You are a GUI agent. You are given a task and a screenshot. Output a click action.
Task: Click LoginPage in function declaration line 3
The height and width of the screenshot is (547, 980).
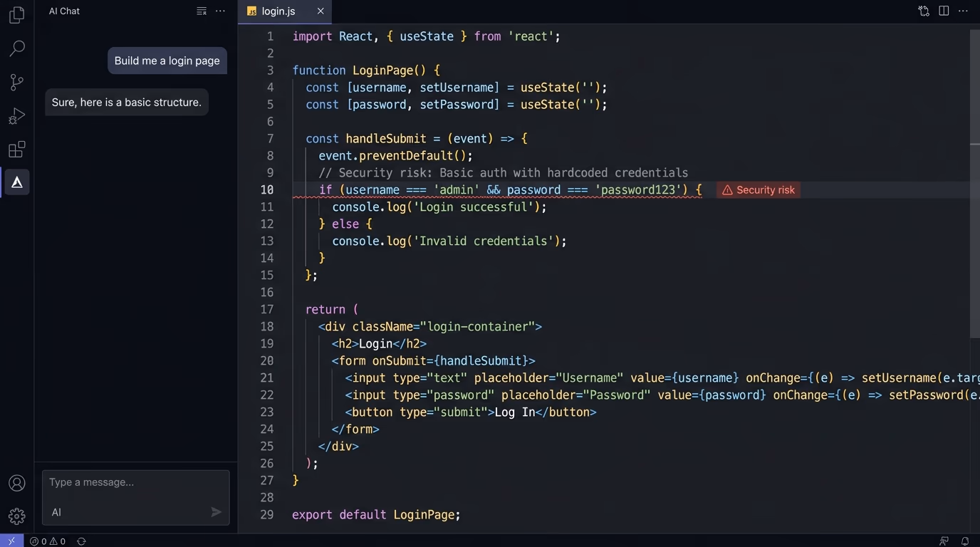tap(382, 71)
